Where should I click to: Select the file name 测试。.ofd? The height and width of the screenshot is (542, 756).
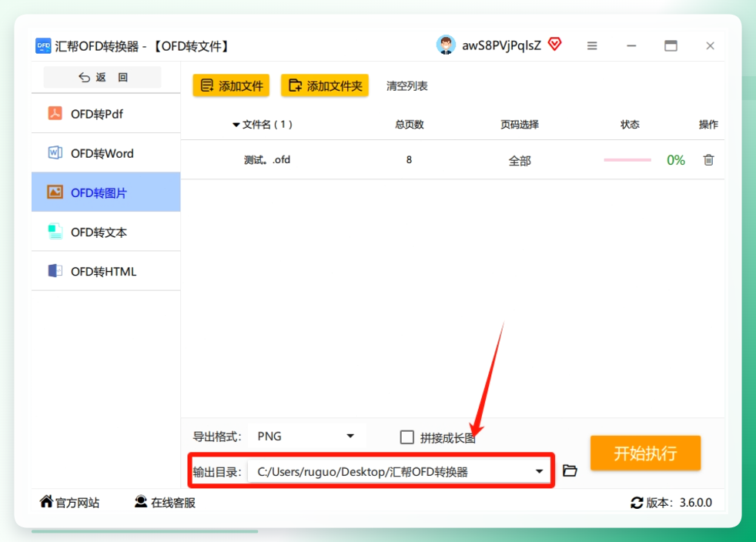(x=267, y=159)
